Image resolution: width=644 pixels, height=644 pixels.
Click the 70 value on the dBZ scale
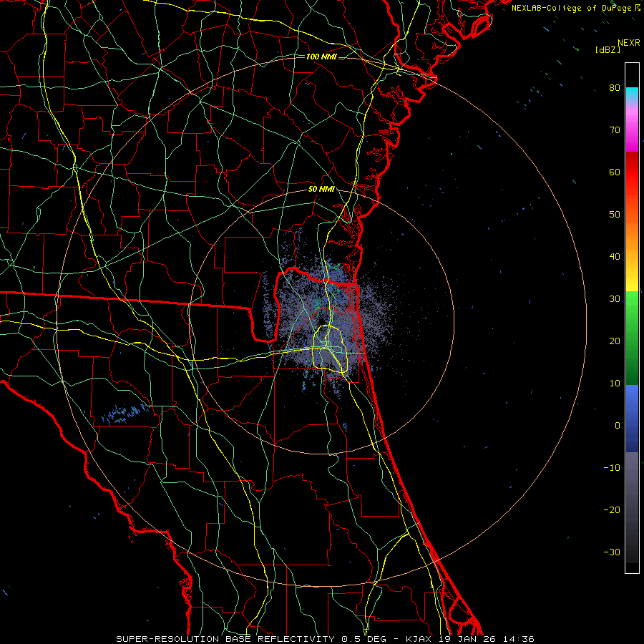(615, 130)
